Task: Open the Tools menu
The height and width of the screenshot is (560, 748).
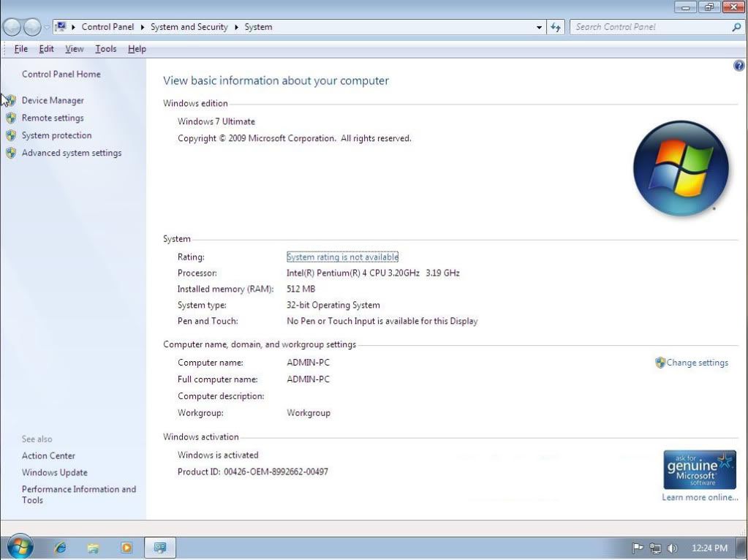Action: click(106, 49)
